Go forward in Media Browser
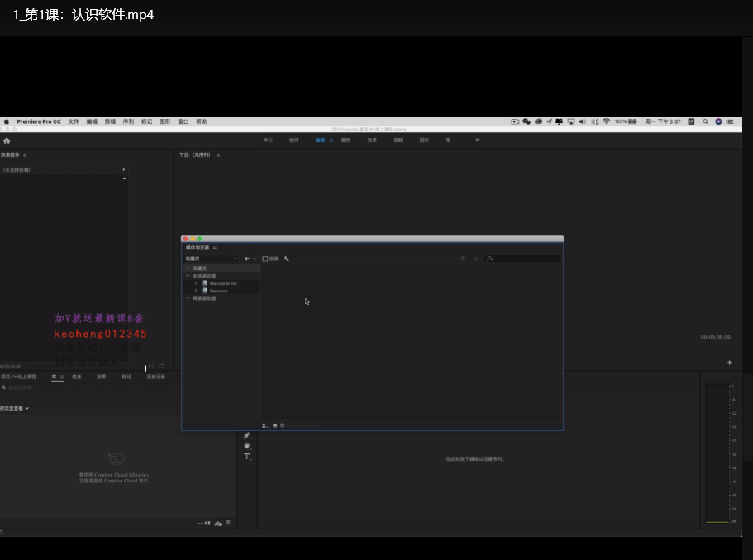The height and width of the screenshot is (560, 753). tap(255, 259)
